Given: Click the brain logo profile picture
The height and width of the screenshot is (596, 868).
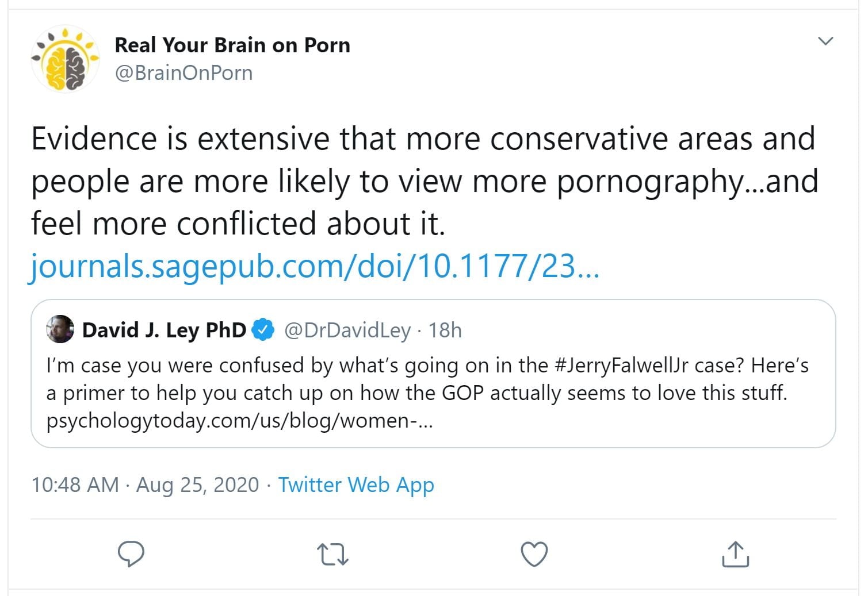Looking at the screenshot, I should [x=66, y=60].
